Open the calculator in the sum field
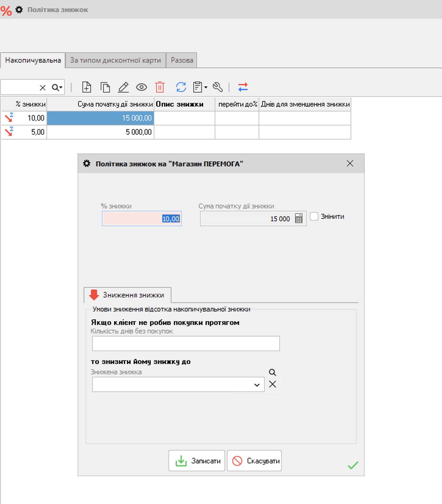 299,218
